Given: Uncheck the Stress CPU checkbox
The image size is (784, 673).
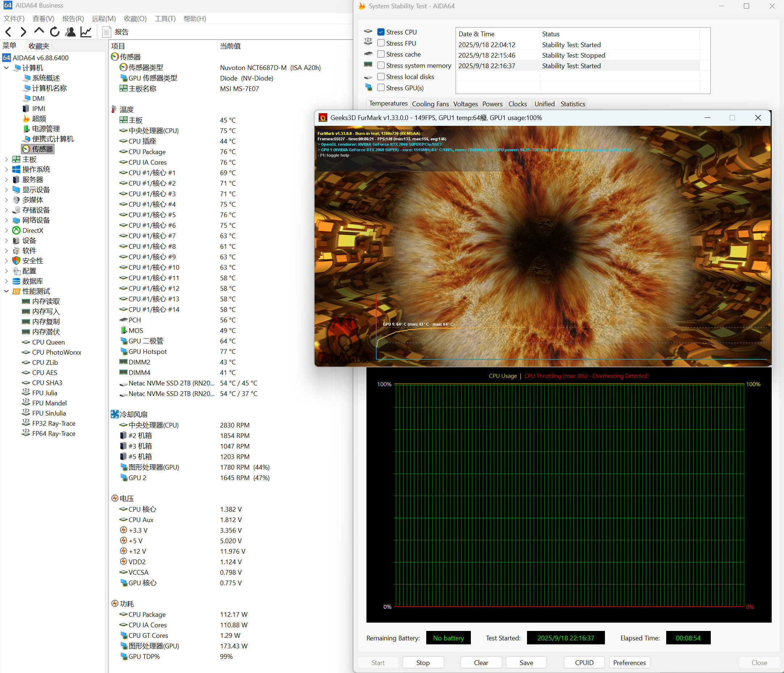Looking at the screenshot, I should click(381, 32).
